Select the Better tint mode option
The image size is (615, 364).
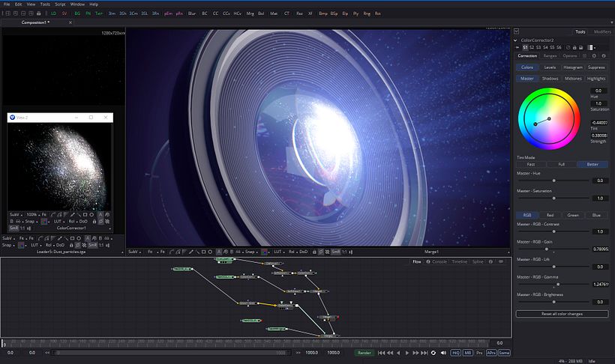(592, 164)
